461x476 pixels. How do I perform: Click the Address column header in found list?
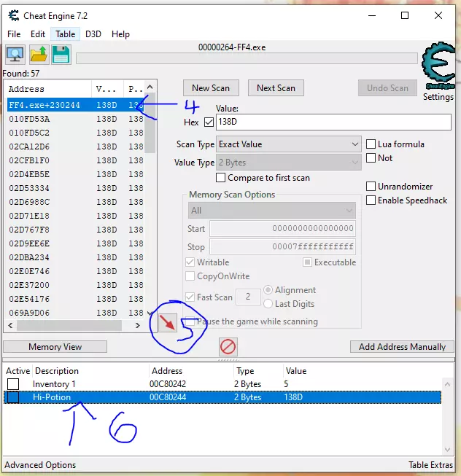click(49, 89)
